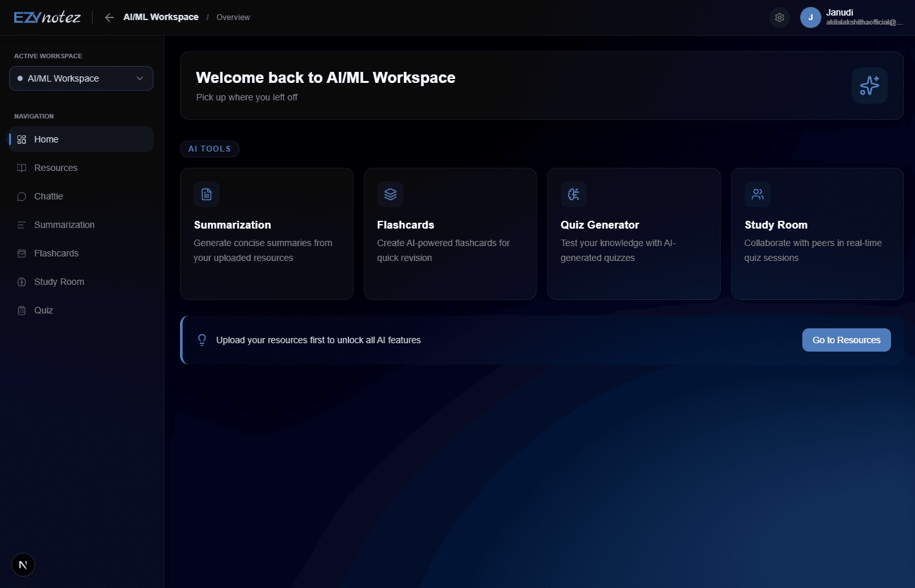Click the lightbulb icon in upload notice
The image size is (915, 588).
click(x=202, y=340)
